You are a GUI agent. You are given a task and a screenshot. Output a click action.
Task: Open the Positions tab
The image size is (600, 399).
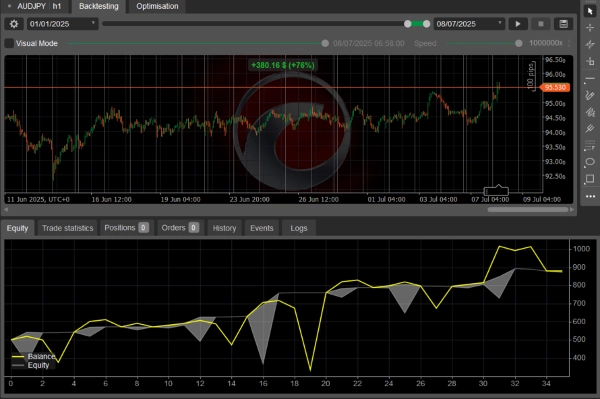coord(127,228)
